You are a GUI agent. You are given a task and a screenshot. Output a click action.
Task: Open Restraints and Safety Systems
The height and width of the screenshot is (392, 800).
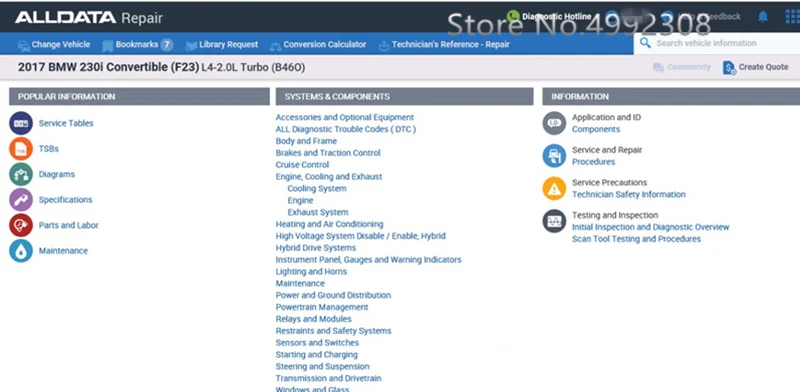(x=333, y=331)
